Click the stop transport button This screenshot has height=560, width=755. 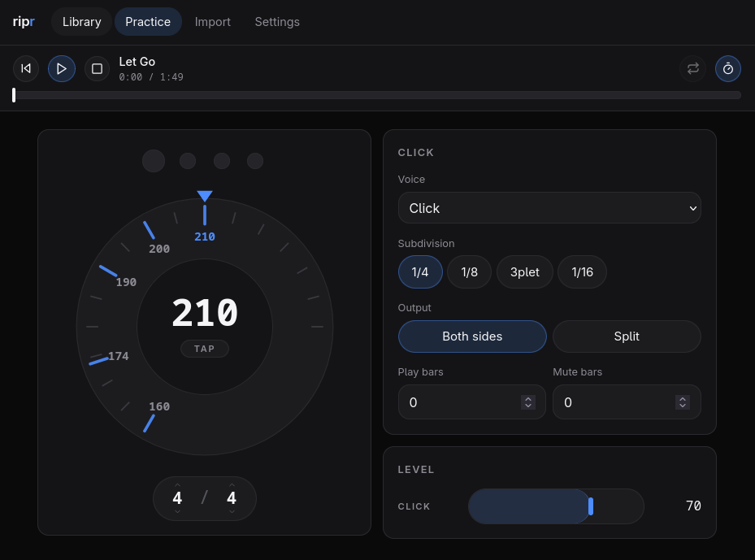(98, 68)
